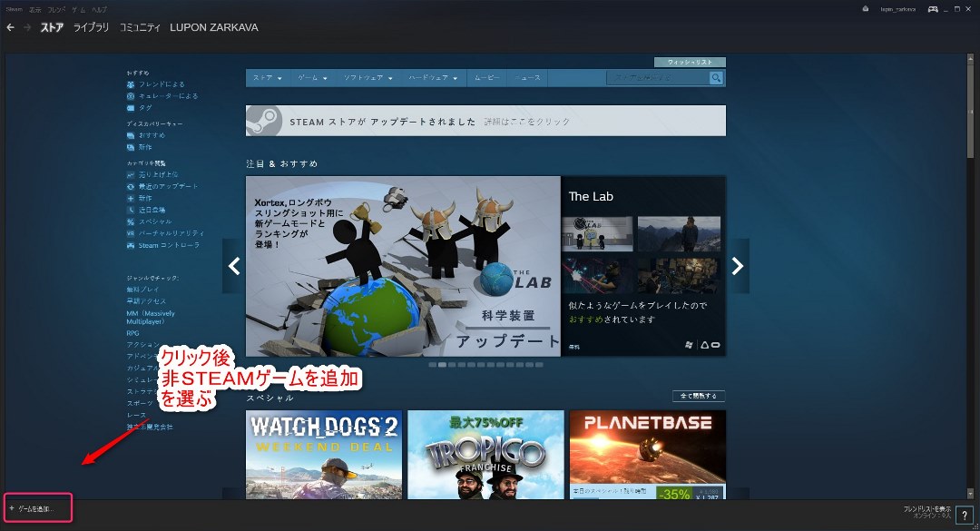The width and height of the screenshot is (980, 531).
Task: Go forward with the right arrow
Action: tap(27, 27)
